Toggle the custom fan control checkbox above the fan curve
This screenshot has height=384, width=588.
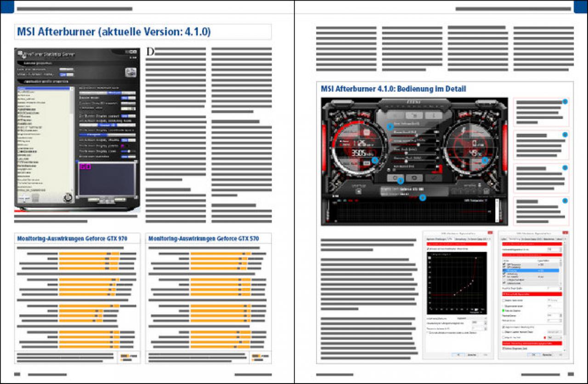pos(429,249)
